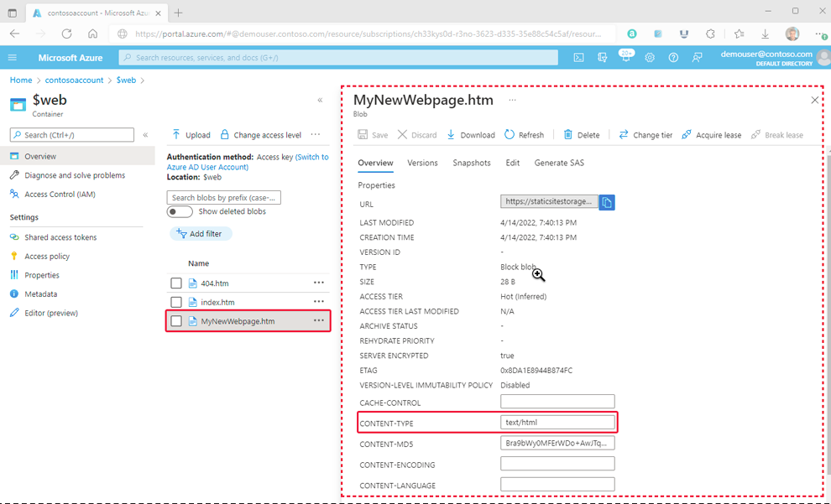Screen dimensions: 831x504
Task: Click the CONTENT-MD5 field
Action: coord(557,443)
